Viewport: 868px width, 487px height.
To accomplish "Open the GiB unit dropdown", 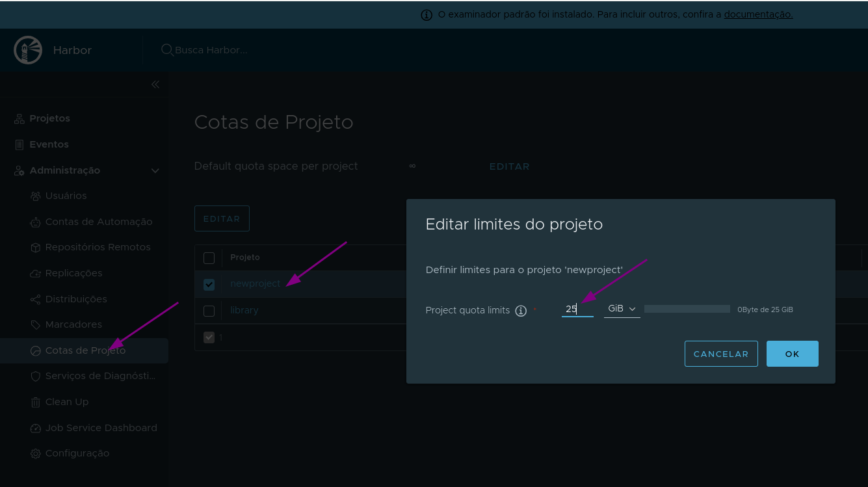I will pyautogui.click(x=622, y=308).
